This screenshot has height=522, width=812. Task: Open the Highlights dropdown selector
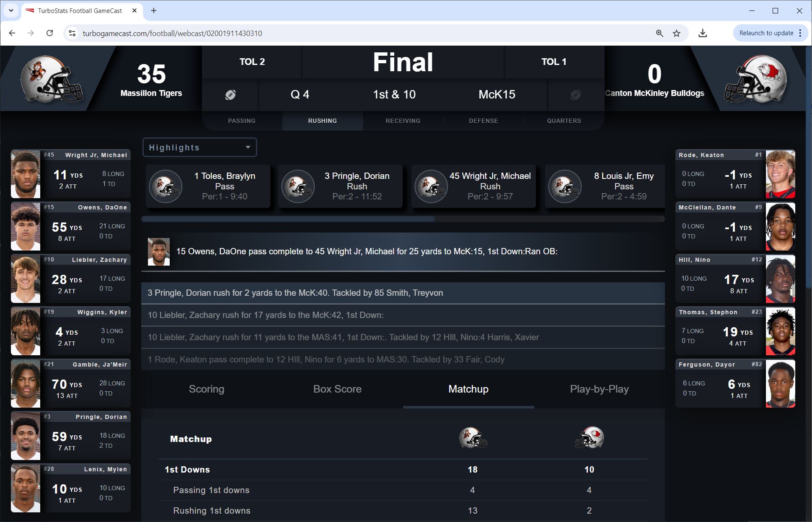click(199, 147)
